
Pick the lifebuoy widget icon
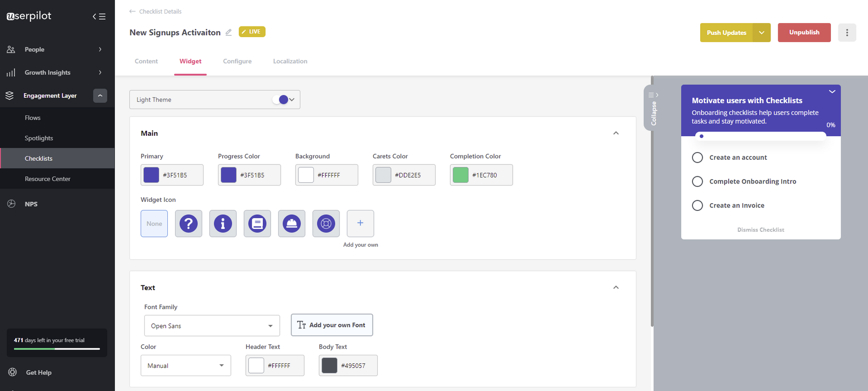[326, 223]
